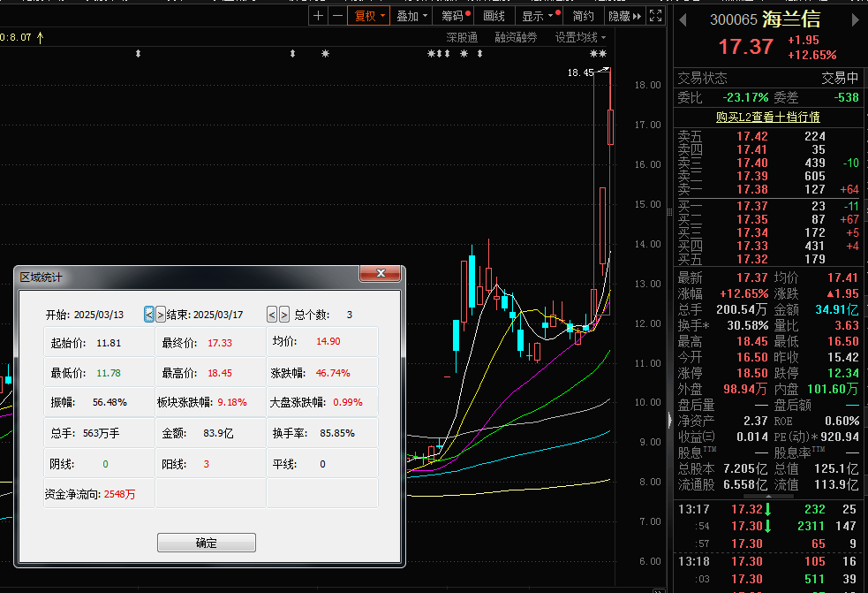Collapse quote panel with side arrow handle
This screenshot has width=868, height=593.
click(x=670, y=420)
